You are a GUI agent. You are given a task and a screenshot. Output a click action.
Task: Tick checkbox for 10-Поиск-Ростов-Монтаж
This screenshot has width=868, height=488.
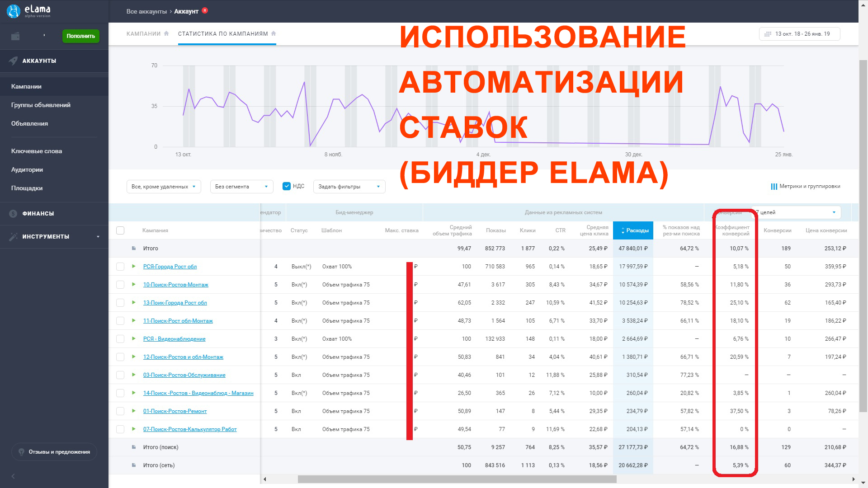point(120,285)
